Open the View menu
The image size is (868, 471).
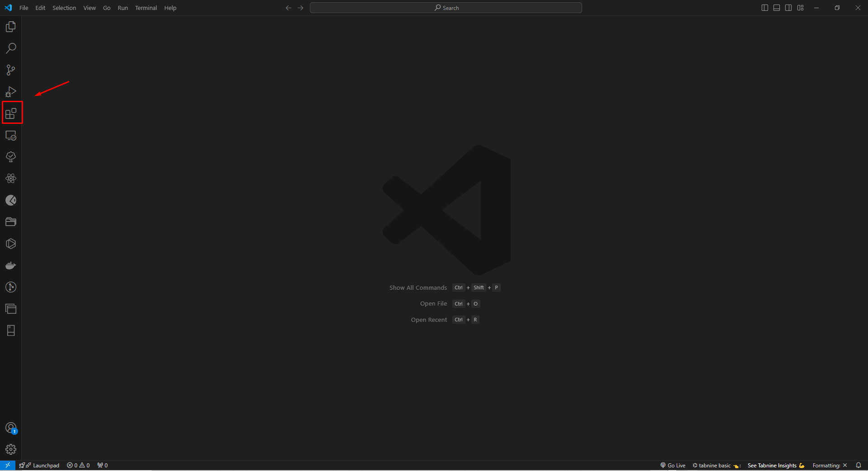[90, 8]
